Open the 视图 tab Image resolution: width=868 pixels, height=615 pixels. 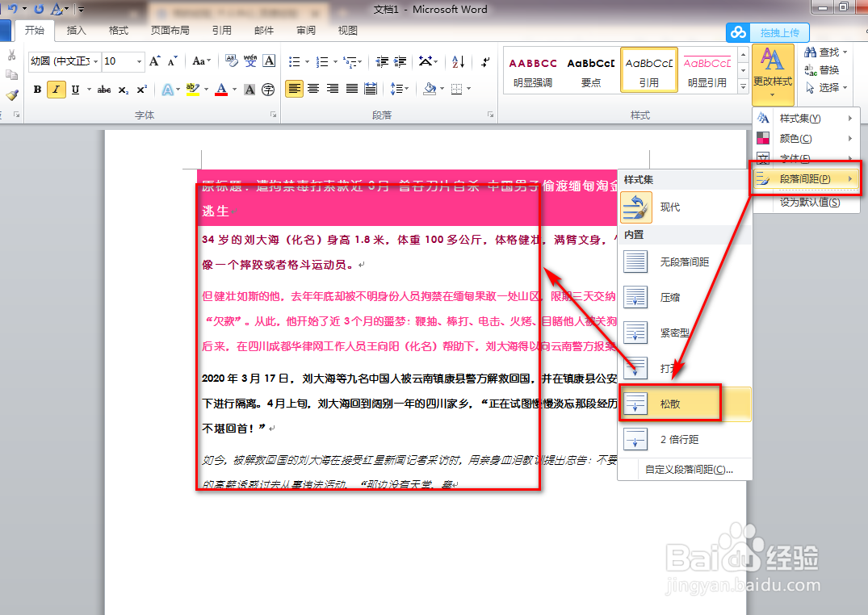(348, 31)
